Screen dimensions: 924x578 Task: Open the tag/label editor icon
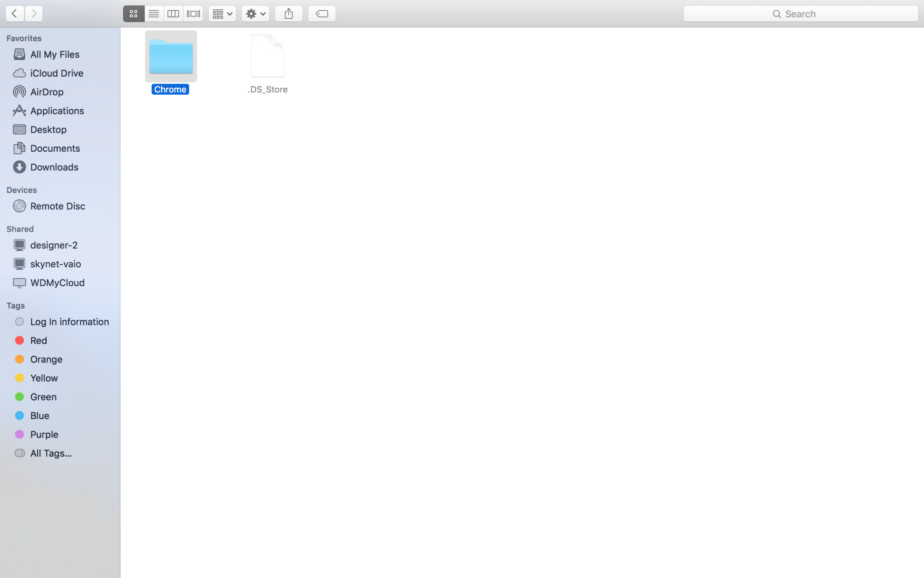(x=322, y=14)
